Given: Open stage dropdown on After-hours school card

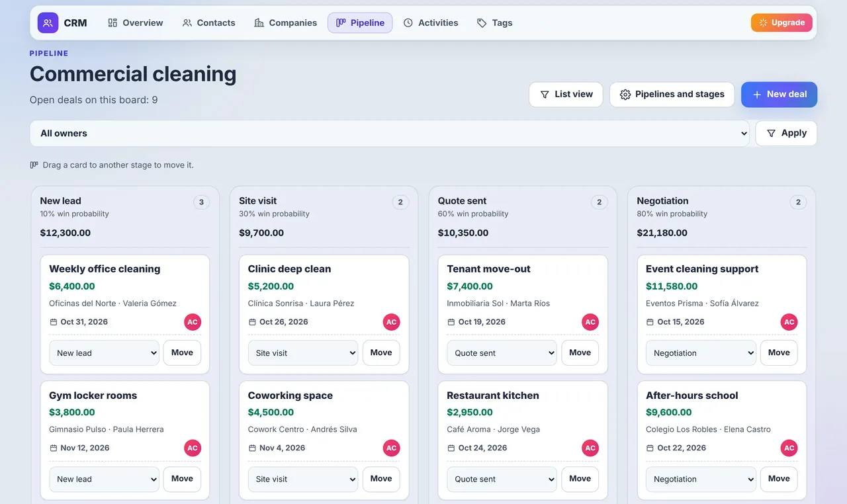Looking at the screenshot, I should click(x=701, y=479).
